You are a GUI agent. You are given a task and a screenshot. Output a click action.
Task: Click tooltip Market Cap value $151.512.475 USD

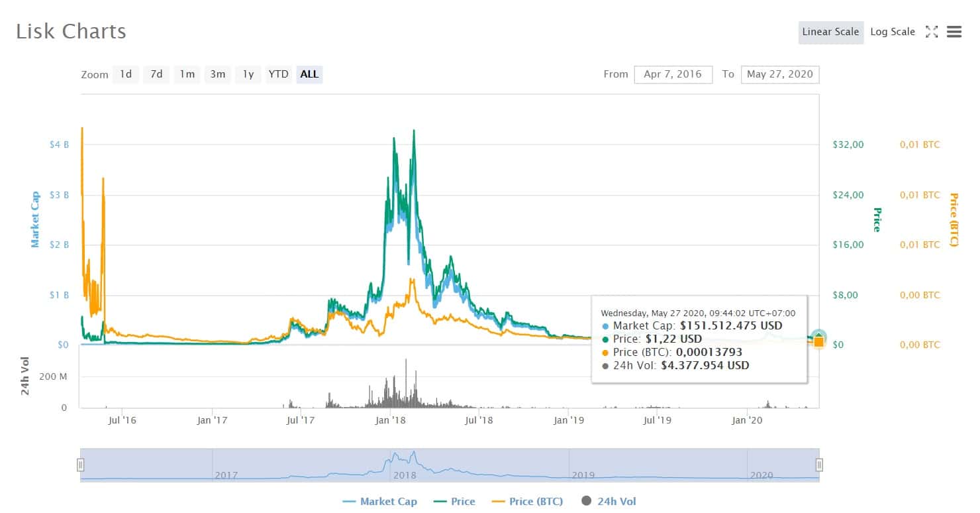point(731,325)
